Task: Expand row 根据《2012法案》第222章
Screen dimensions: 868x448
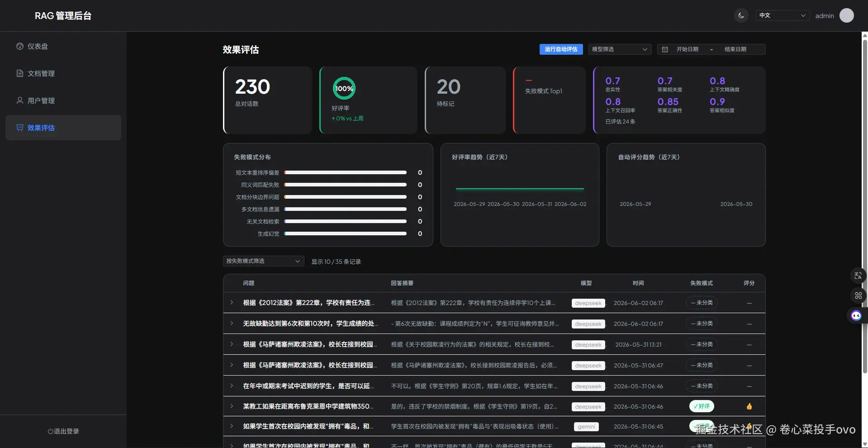Action: [x=232, y=303]
